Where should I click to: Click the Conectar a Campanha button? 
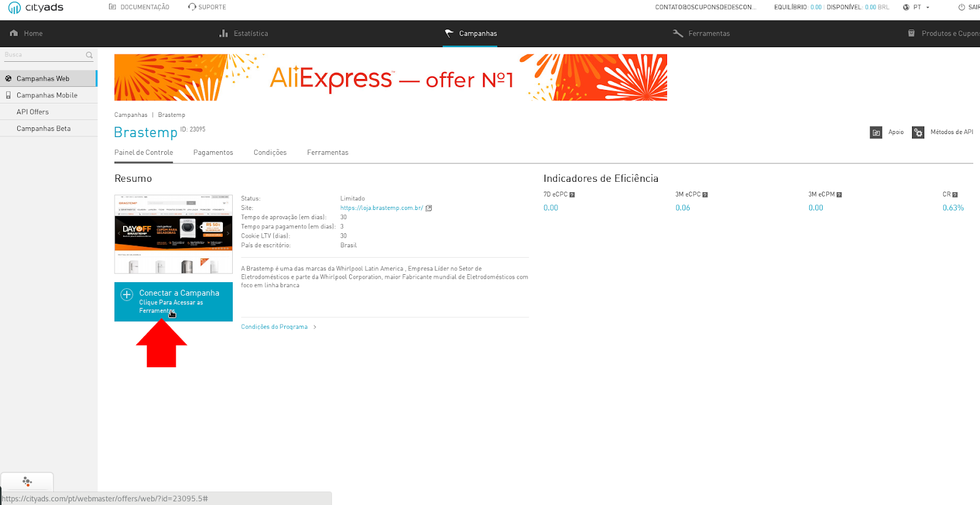173,302
